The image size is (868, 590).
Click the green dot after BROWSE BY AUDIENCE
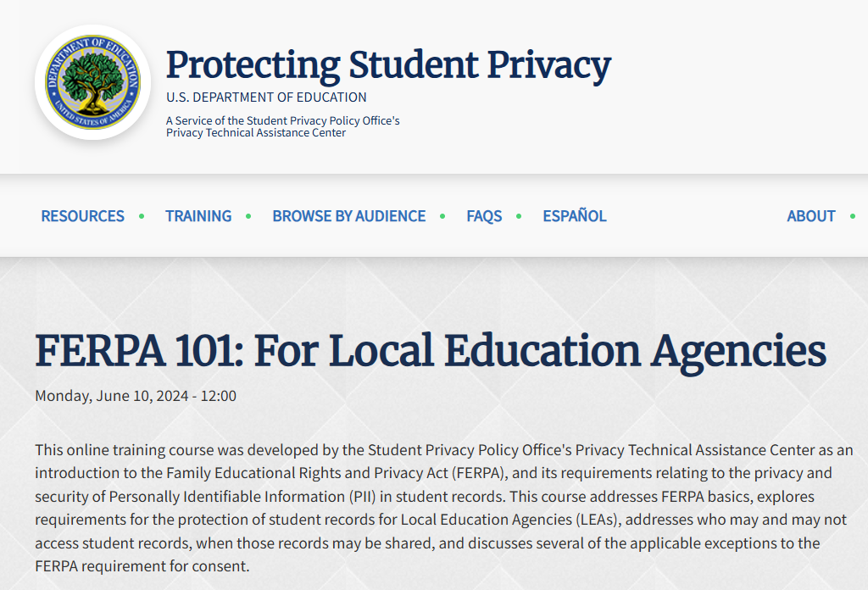coord(442,217)
